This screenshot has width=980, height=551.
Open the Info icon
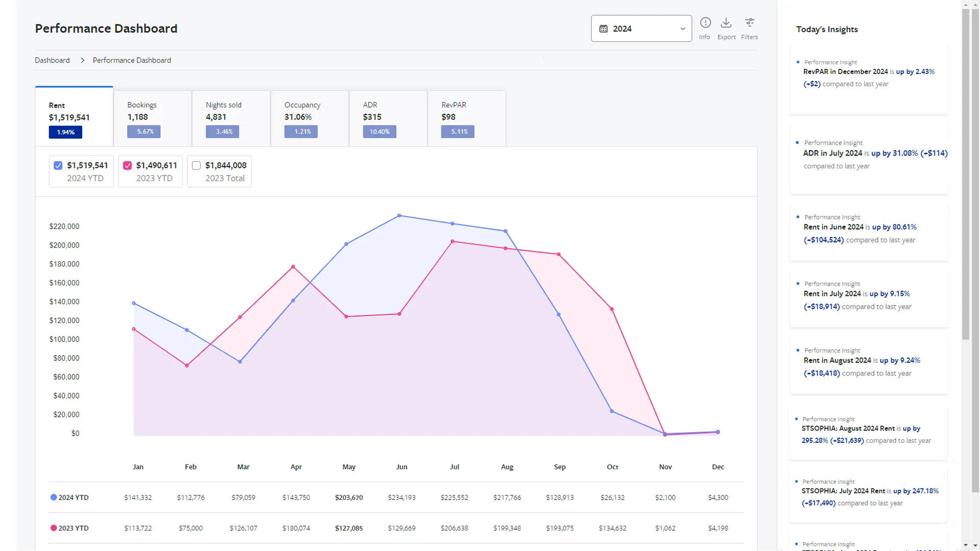coord(705,22)
